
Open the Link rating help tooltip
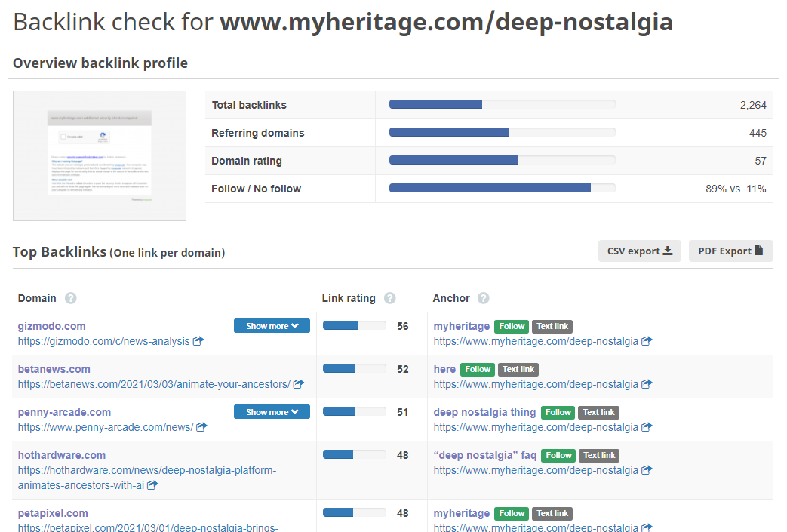point(390,298)
